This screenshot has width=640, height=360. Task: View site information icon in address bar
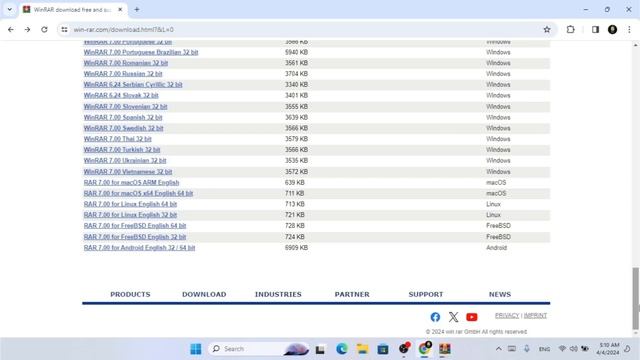point(64,29)
